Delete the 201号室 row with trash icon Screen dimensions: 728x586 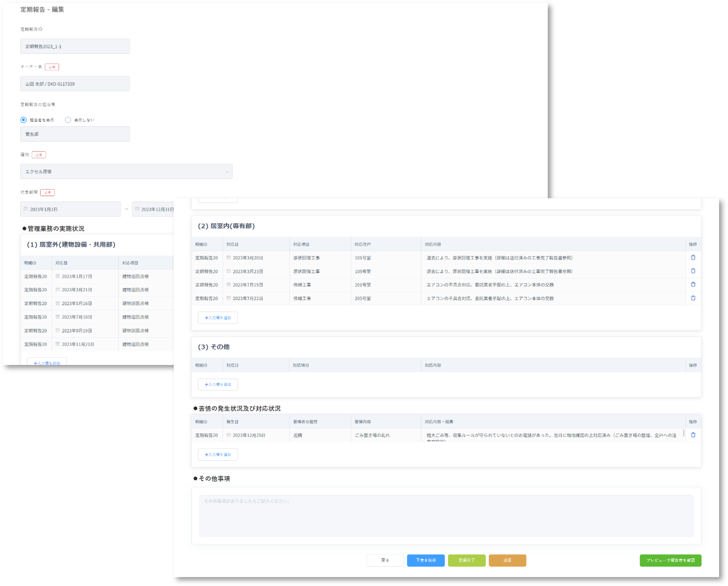[693, 285]
